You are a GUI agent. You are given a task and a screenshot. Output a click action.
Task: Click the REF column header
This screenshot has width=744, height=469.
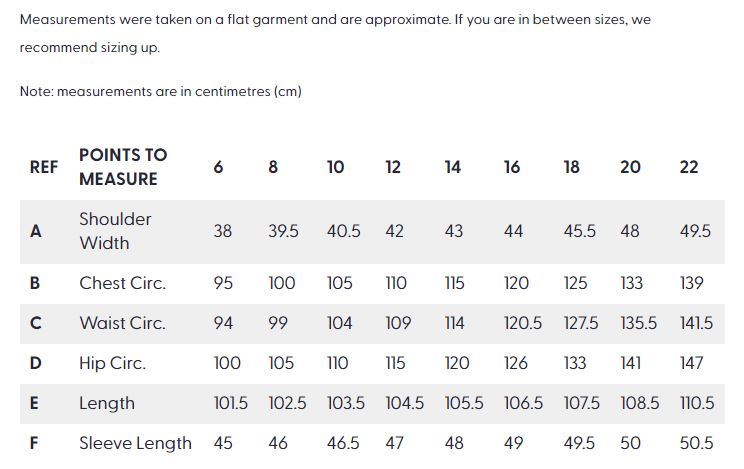tap(44, 167)
